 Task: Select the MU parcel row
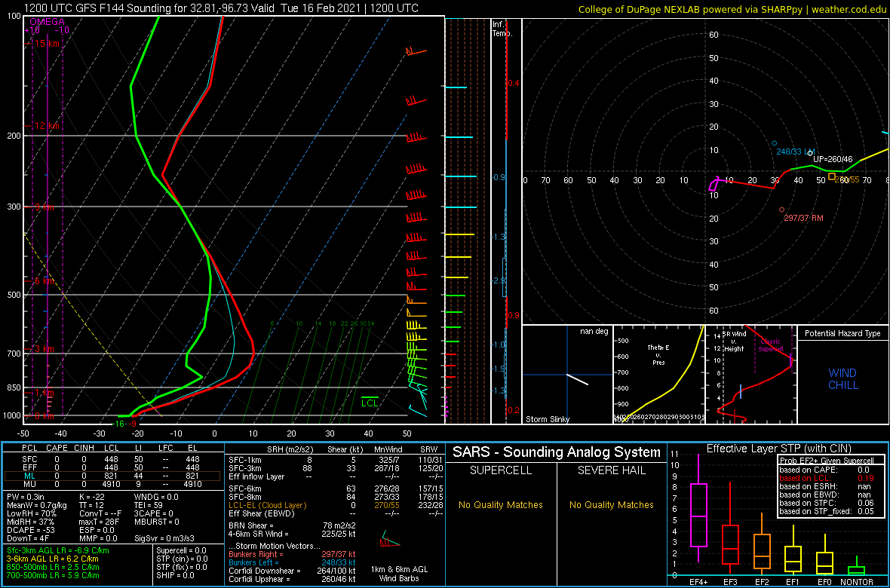[x=113, y=484]
